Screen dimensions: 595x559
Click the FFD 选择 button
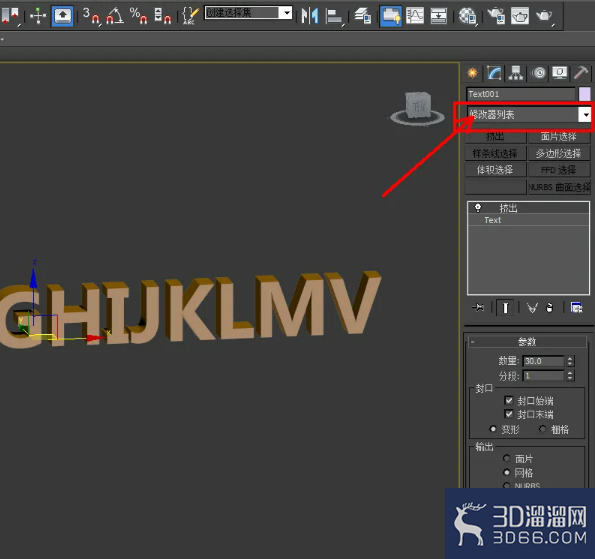559,170
